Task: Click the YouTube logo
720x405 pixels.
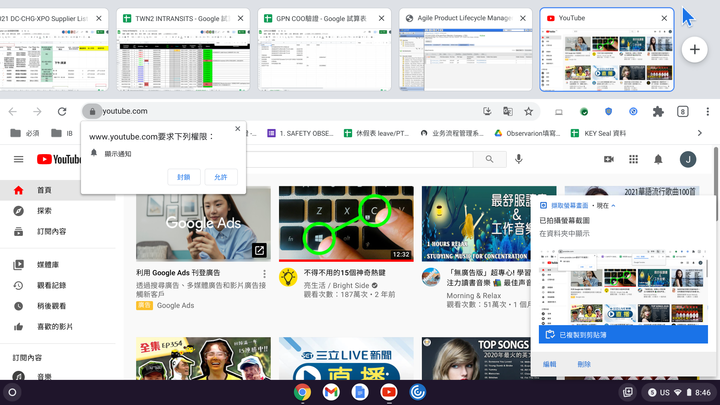Action: click(58, 159)
